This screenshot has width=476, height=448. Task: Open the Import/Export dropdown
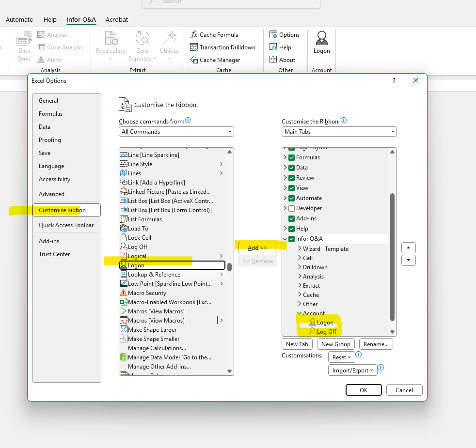pos(353,371)
